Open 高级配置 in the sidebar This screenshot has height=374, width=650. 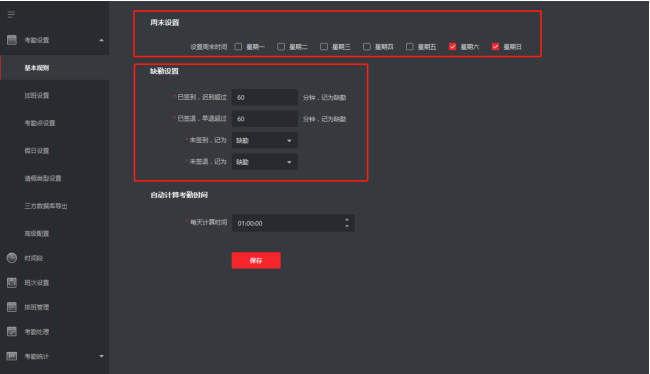pos(36,233)
